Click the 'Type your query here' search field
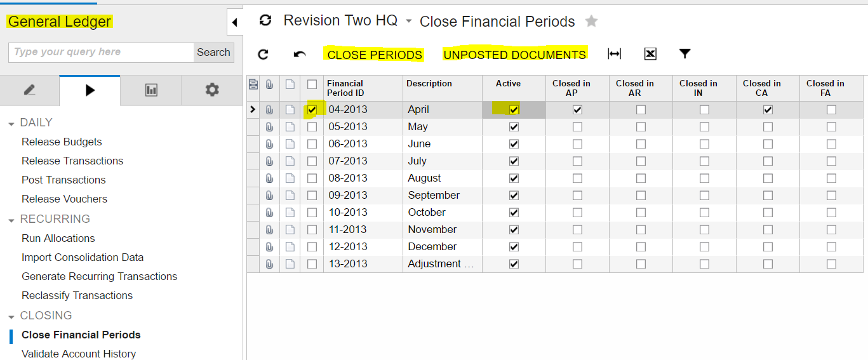 coord(101,52)
